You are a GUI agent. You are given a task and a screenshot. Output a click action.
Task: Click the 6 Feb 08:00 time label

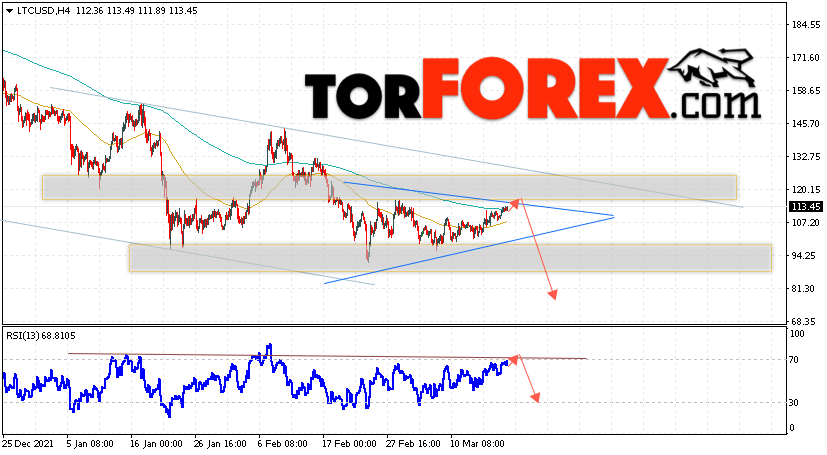283,444
